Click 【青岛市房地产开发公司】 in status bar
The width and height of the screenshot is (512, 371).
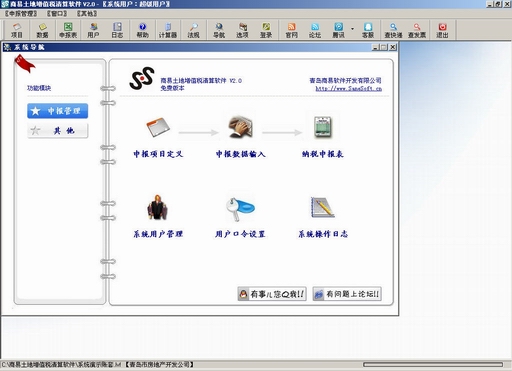[x=159, y=365]
